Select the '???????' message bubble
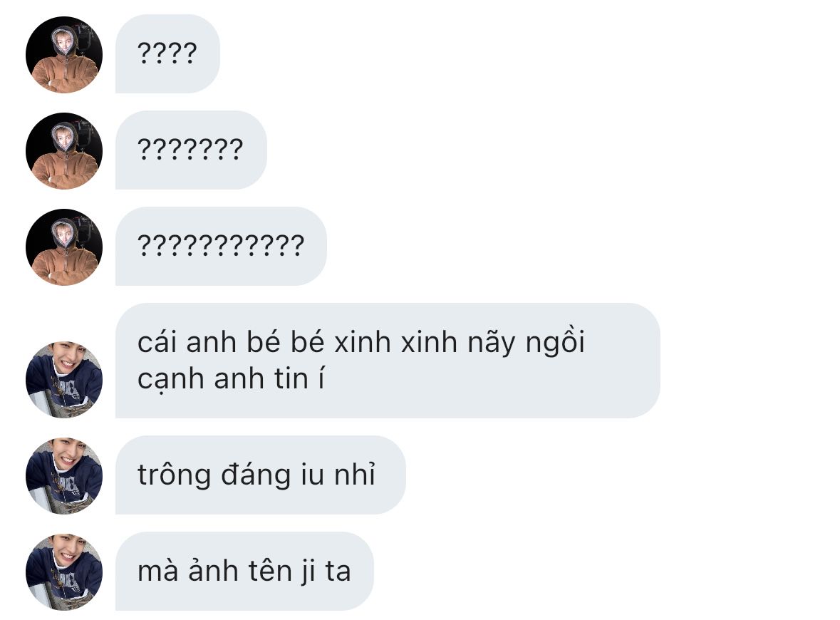 (x=191, y=150)
